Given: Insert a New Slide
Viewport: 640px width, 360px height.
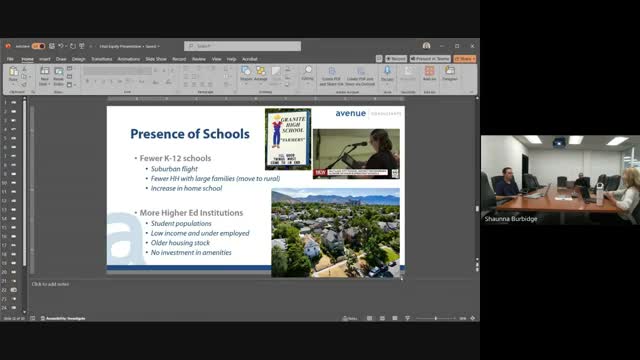Looking at the screenshot, I should (44, 76).
